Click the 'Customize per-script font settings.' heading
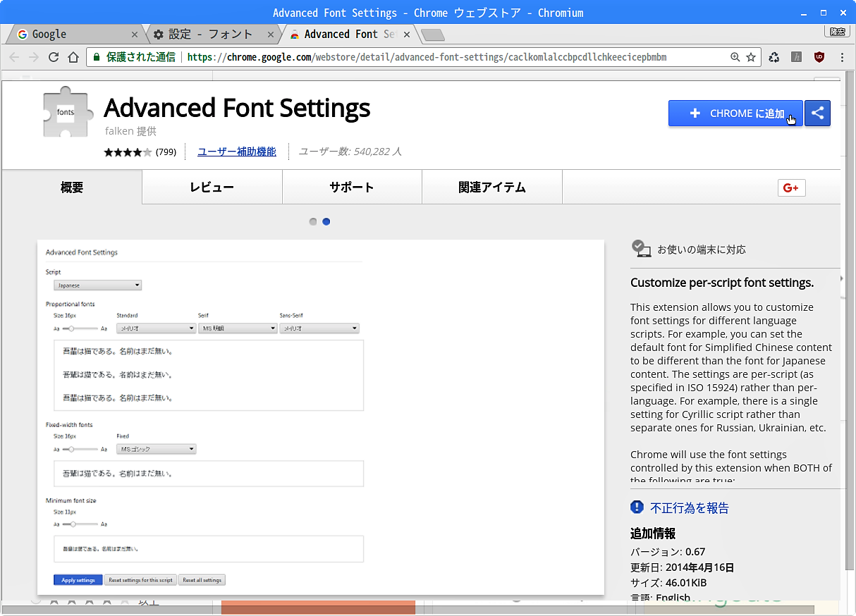This screenshot has width=856, height=616. [722, 283]
